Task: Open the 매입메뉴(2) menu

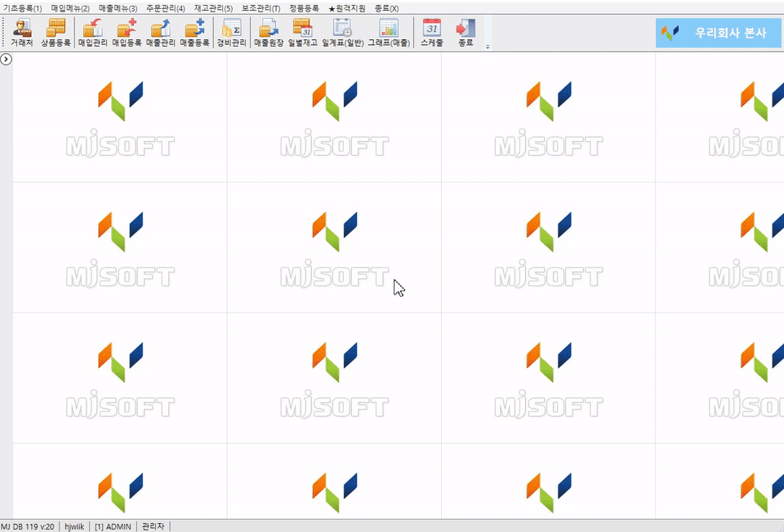Action: (70, 8)
